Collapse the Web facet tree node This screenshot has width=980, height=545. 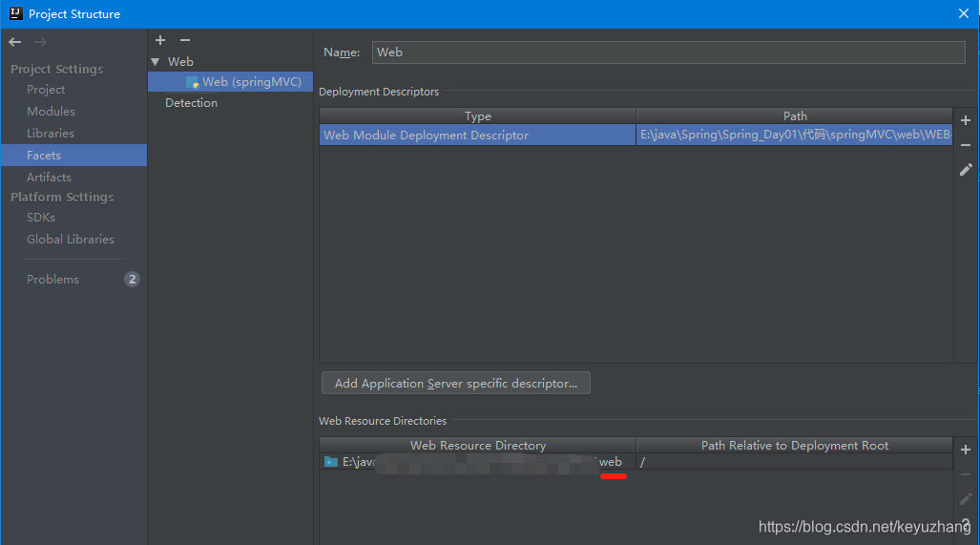156,62
